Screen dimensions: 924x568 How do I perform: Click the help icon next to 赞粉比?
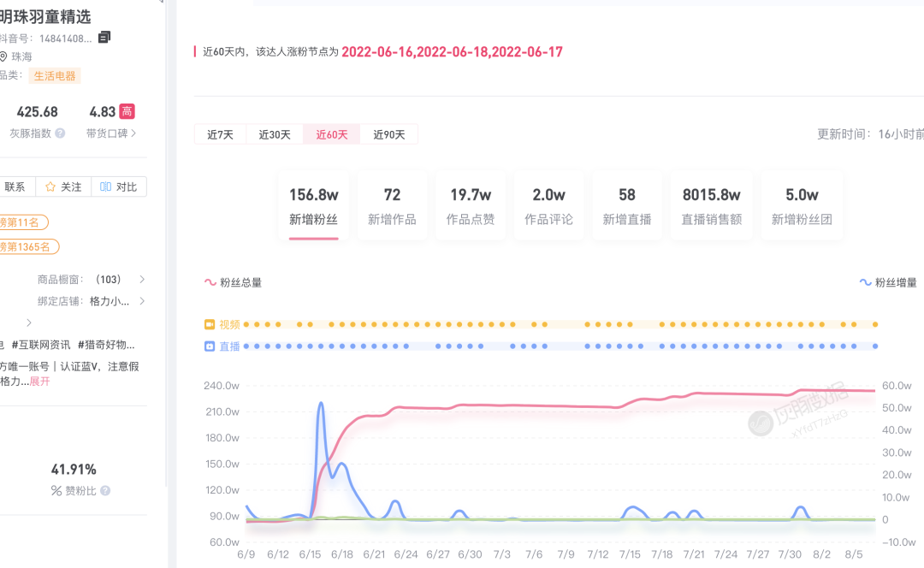point(105,491)
